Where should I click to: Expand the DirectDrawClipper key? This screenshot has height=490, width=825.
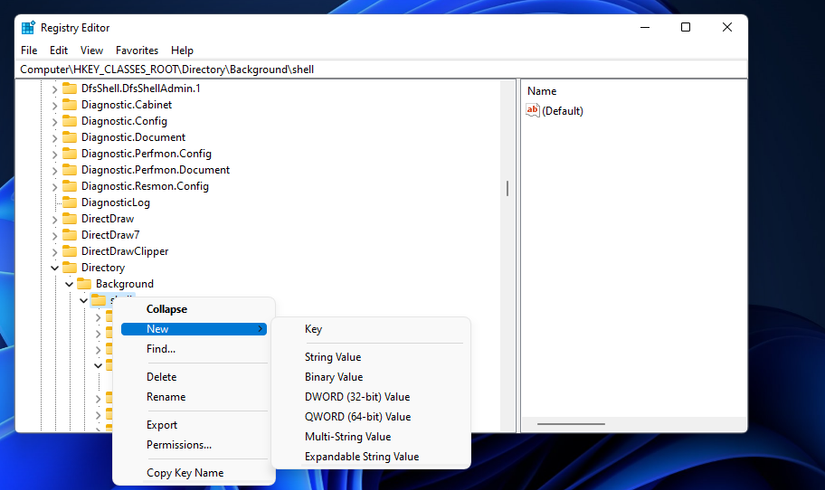54,253
